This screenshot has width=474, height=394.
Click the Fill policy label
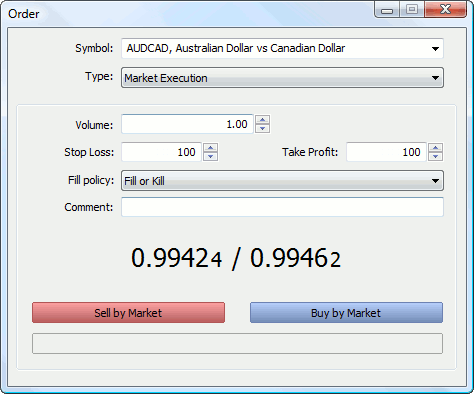[91, 180]
